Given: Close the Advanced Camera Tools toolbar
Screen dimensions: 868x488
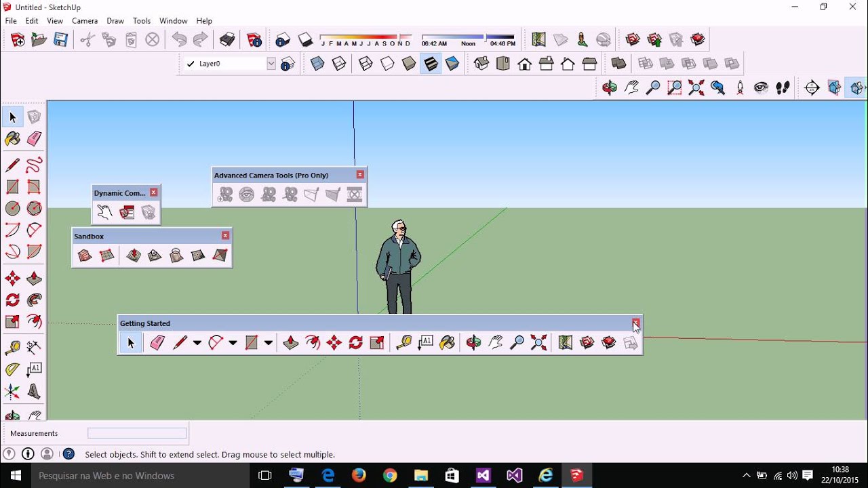Looking at the screenshot, I should [x=360, y=175].
